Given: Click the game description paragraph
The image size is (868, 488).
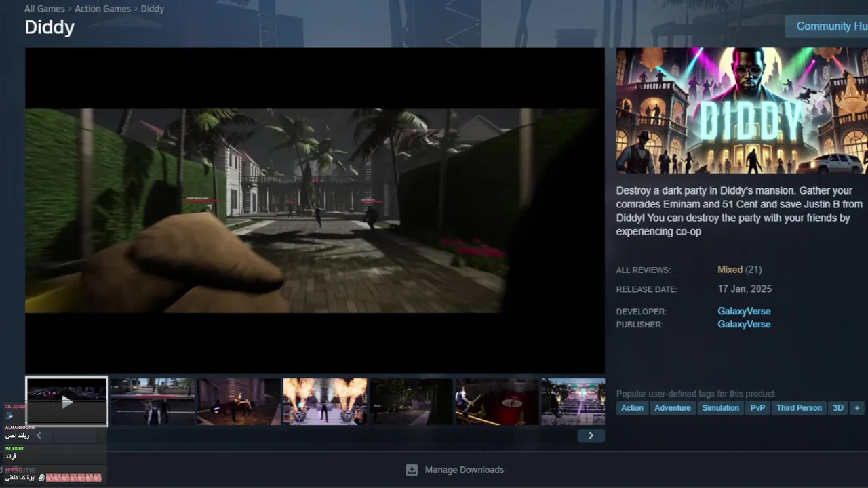Looking at the screenshot, I should [x=740, y=211].
